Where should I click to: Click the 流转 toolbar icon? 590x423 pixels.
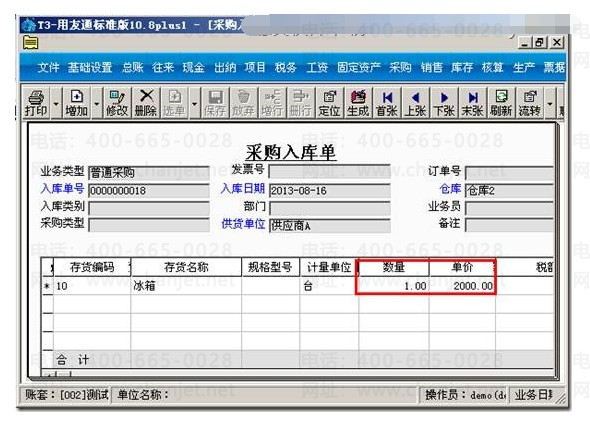[x=530, y=103]
